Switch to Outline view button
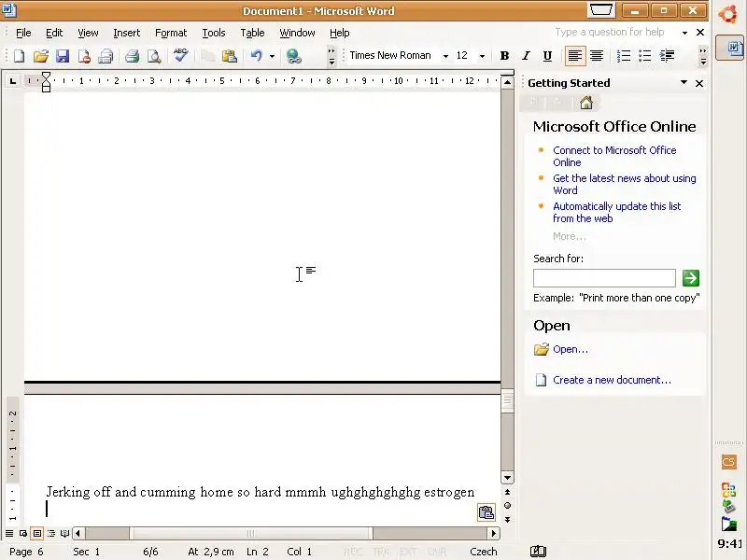 (x=51, y=533)
